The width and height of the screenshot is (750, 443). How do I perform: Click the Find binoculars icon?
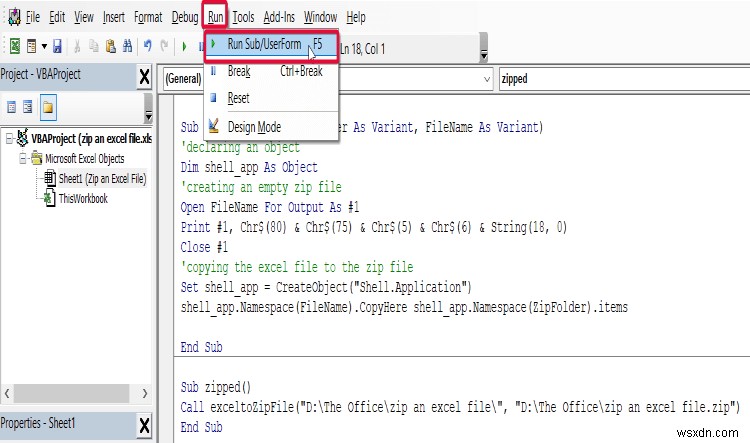click(127, 46)
